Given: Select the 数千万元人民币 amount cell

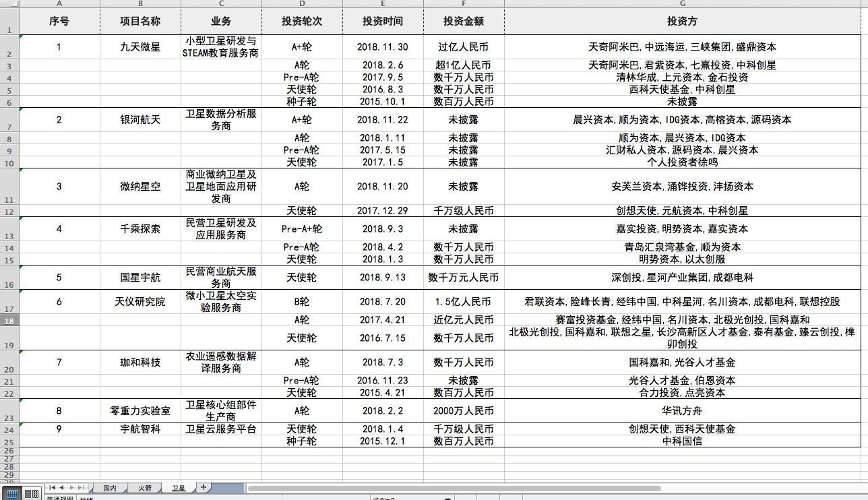Looking at the screenshot, I should [464, 278].
